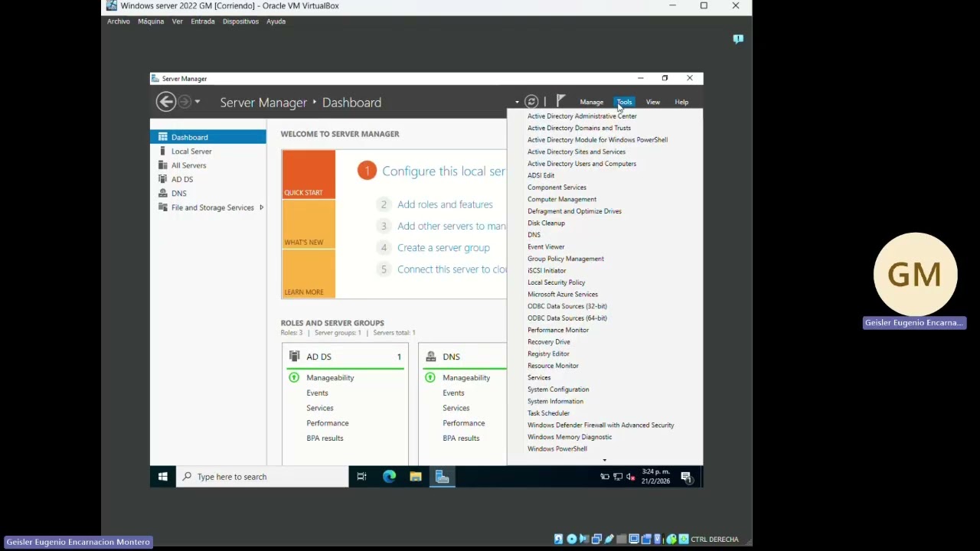Open the DNS sidebar entry
This screenshot has width=980, height=551.
[x=208, y=194]
